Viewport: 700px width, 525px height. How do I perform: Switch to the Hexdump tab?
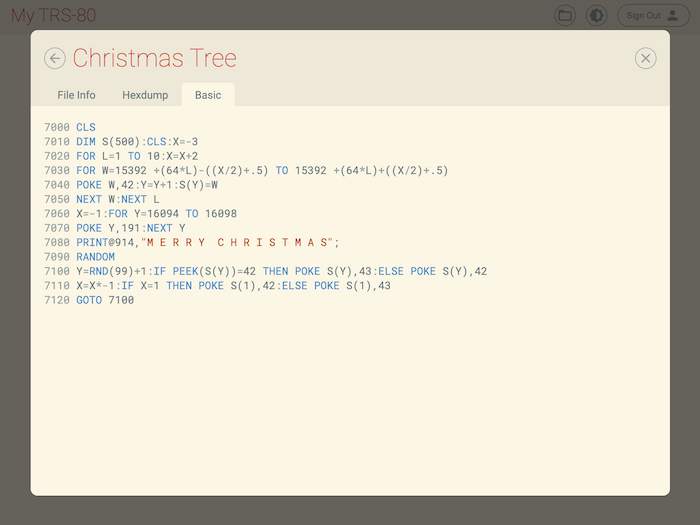[145, 95]
